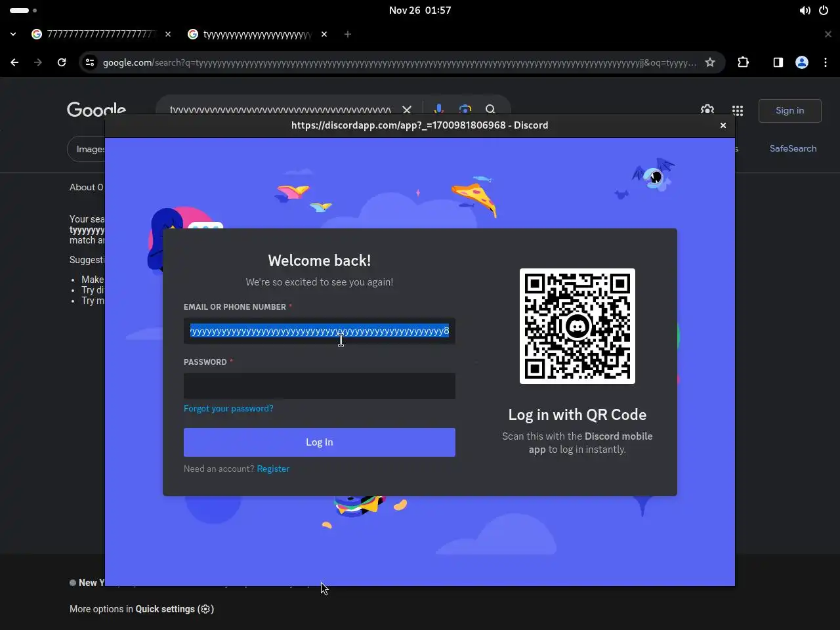
Task: Open tab search dropdown arrow
Action: pyautogui.click(x=13, y=34)
